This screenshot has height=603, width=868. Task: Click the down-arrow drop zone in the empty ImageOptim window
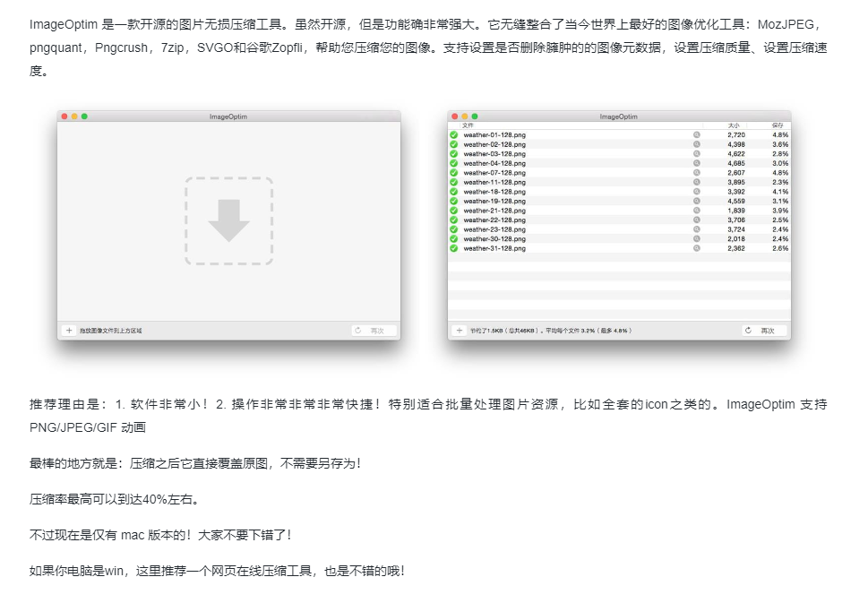(x=228, y=221)
